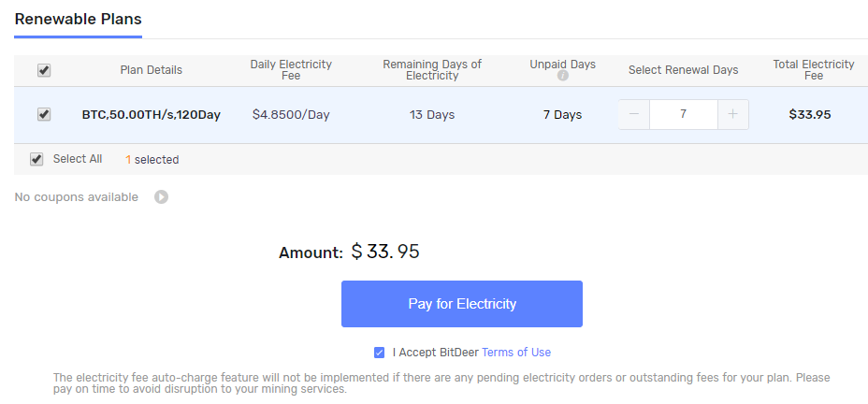Image resolution: width=868 pixels, height=404 pixels.
Task: Select the BTC,50.00TH/s,120Day plan name
Action: click(152, 115)
